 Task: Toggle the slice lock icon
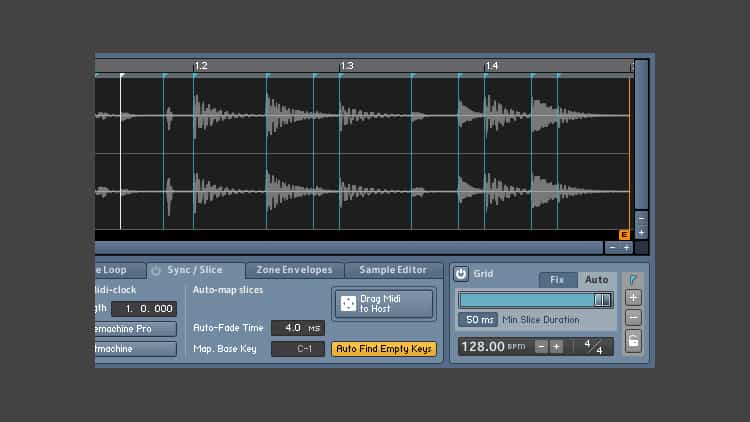click(633, 341)
